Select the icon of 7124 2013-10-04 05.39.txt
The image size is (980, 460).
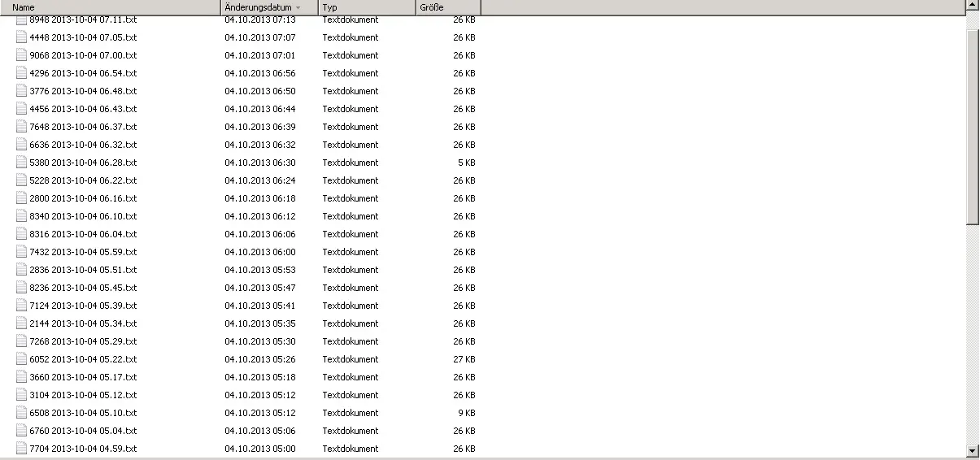[22, 306]
